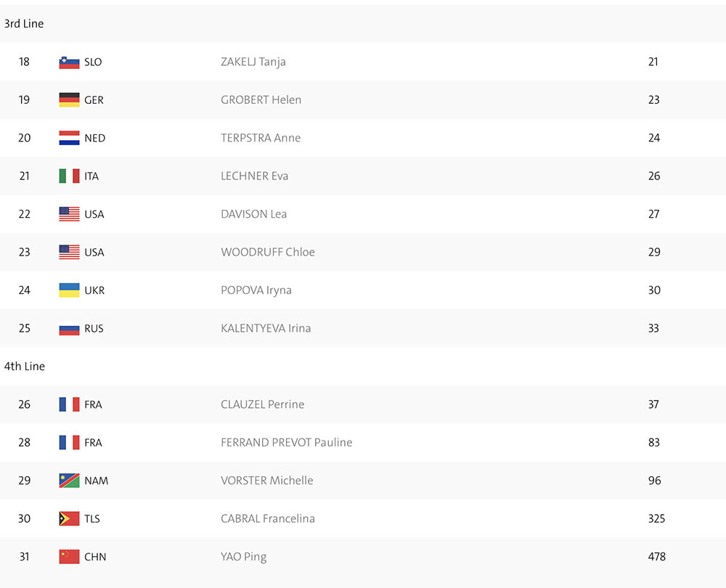Click the Germany flag next to GER
The image size is (726, 588).
[x=69, y=100]
